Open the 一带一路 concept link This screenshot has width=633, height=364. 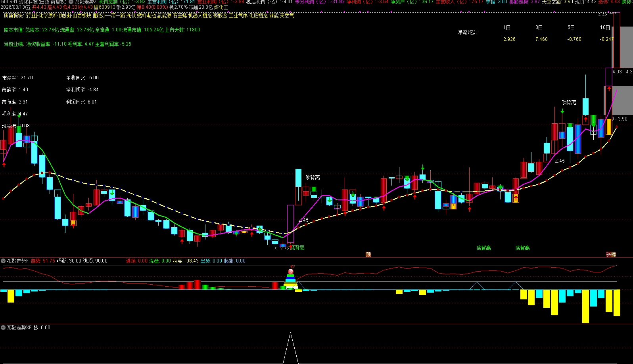coord(115,15)
